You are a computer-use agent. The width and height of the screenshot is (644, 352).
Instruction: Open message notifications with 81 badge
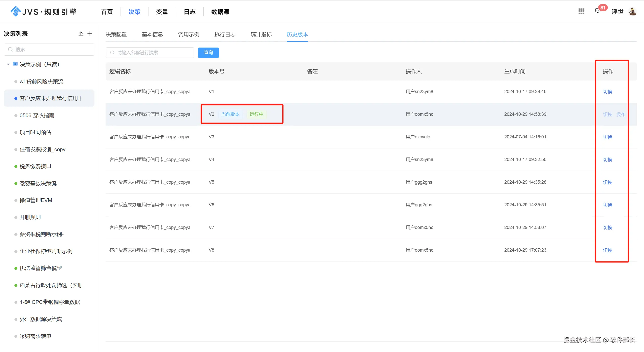pos(598,11)
